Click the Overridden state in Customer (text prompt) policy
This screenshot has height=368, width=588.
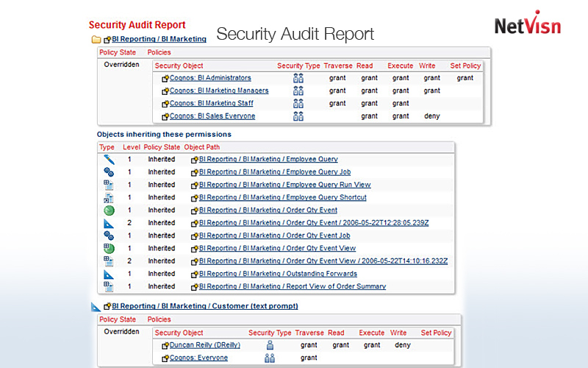[x=121, y=332]
